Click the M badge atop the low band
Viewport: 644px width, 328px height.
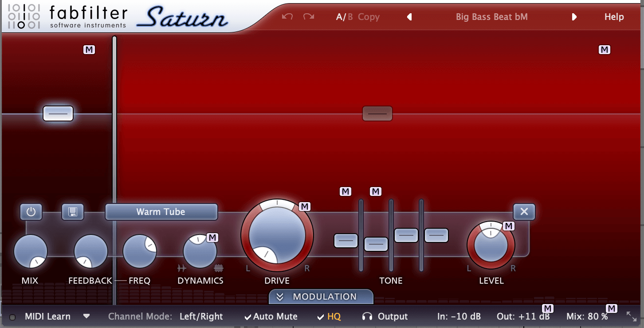[89, 50]
